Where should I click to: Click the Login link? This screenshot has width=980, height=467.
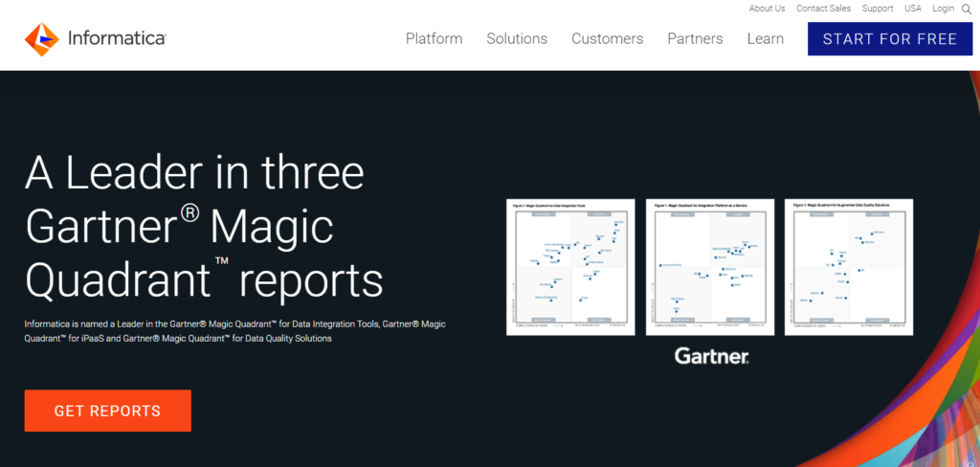click(943, 9)
